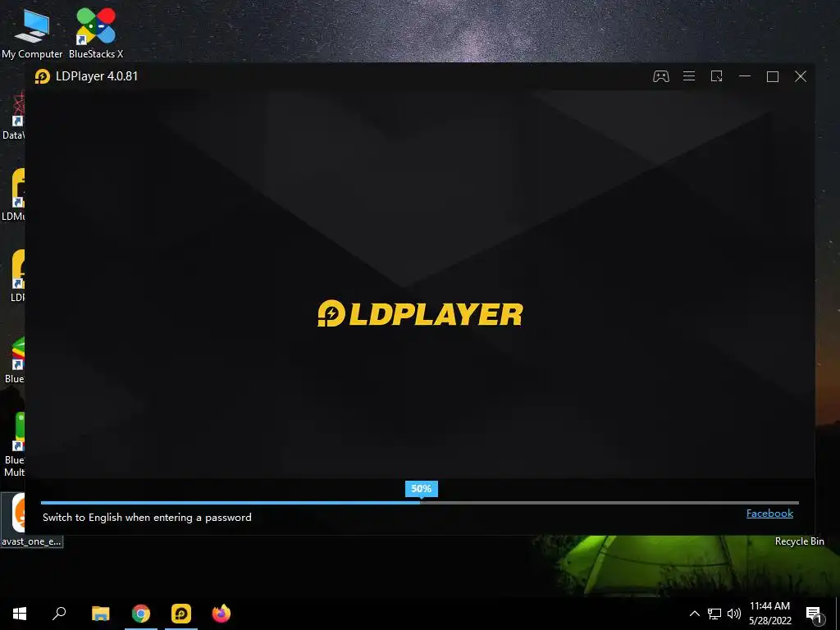Image resolution: width=840 pixels, height=630 pixels.
Task: Open the Facebook link
Action: (x=769, y=514)
